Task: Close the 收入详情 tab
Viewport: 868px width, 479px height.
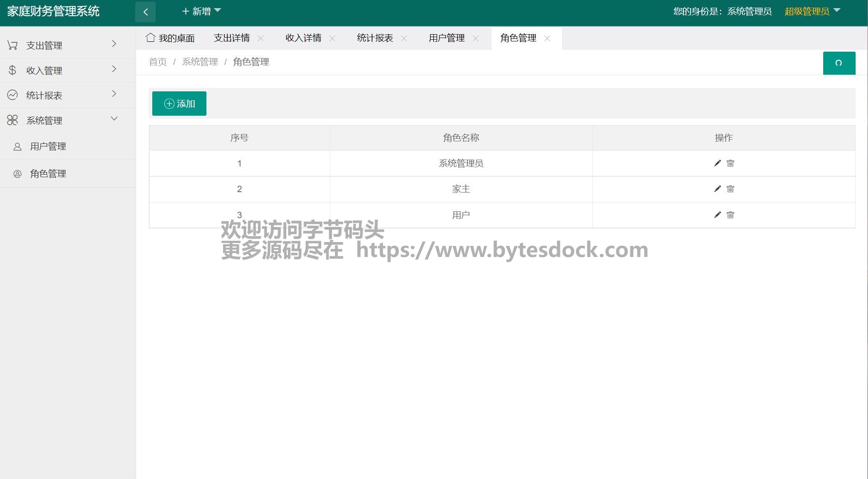Action: coord(332,38)
